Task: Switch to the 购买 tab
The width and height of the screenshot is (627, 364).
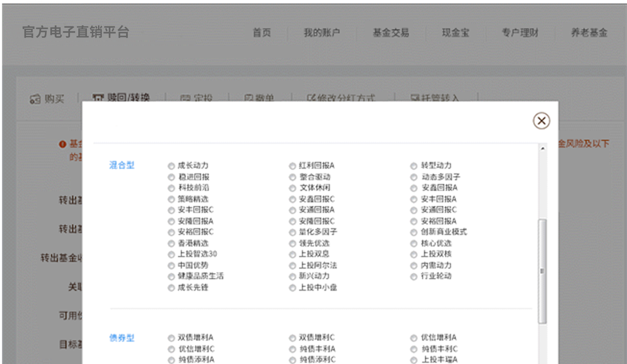Action: coord(47,99)
